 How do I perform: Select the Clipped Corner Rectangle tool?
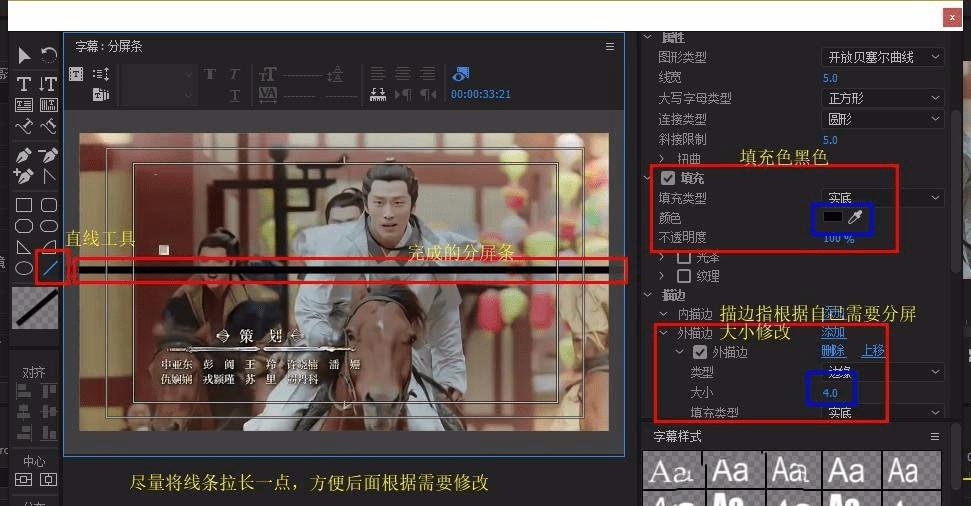[x=24, y=226]
